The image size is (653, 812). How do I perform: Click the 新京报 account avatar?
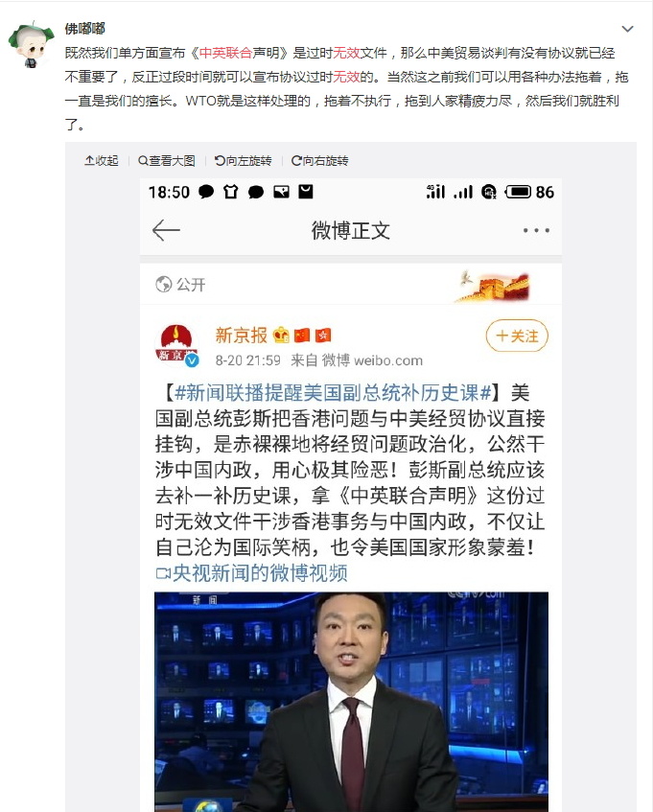click(x=177, y=344)
